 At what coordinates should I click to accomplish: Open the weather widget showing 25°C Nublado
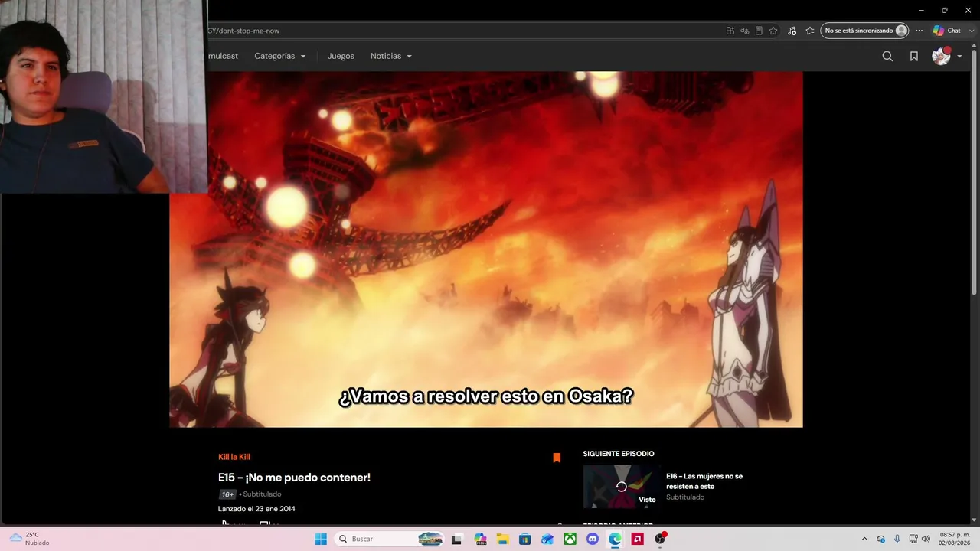[x=29, y=539]
